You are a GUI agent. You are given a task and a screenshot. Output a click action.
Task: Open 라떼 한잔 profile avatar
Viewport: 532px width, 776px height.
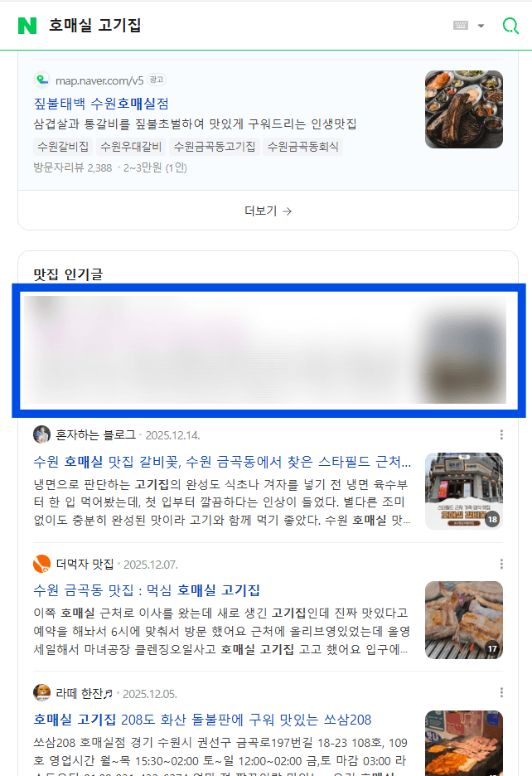pyautogui.click(x=41, y=693)
